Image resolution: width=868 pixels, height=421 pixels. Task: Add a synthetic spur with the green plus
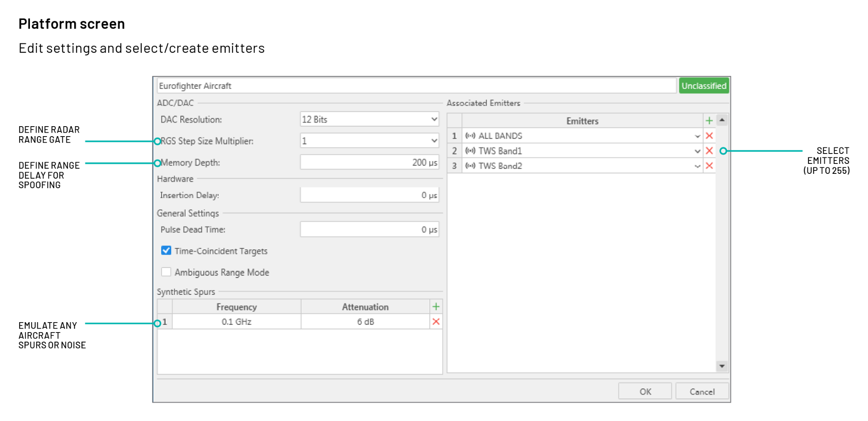(x=436, y=307)
